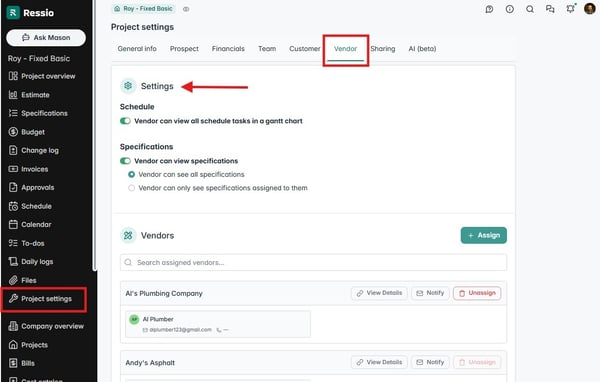
Task: Open Specifications sidebar item
Action: click(x=38, y=113)
